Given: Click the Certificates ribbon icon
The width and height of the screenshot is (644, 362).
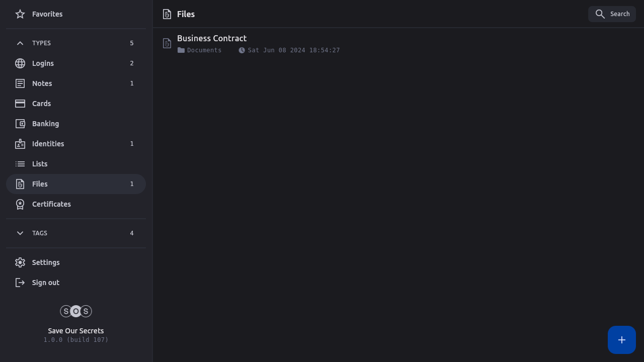Looking at the screenshot, I should 20,204.
